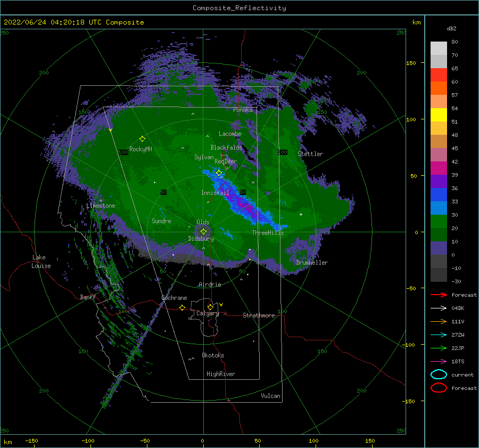The height and width of the screenshot is (448, 479).
Task: Click the RockyMH label on map
Action: (x=141, y=149)
